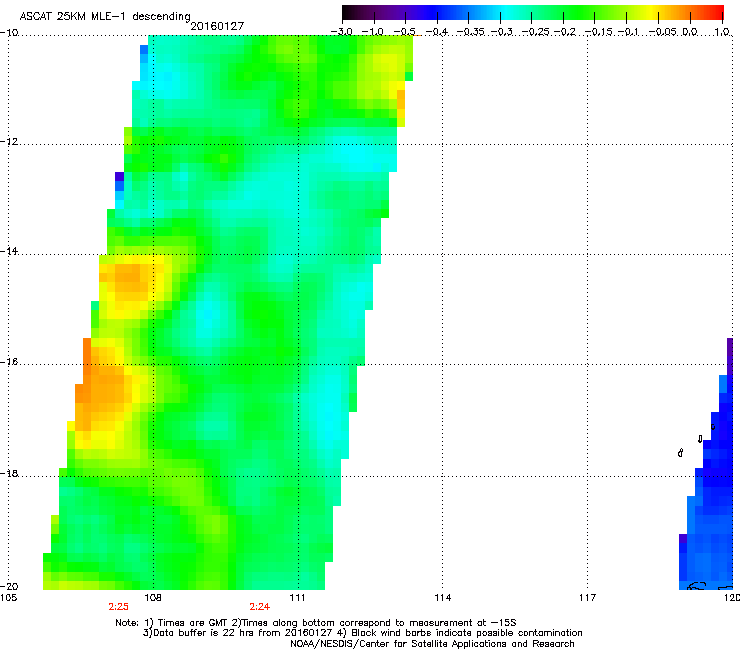Click the "-1.0" color bar label
This screenshot has width=740, height=650.
[372, 32]
